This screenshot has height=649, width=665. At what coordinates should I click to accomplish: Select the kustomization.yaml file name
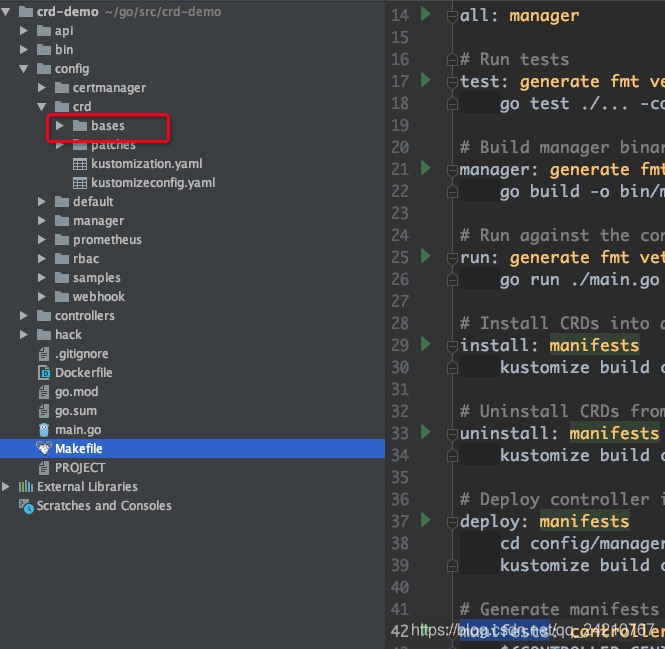coord(147,164)
